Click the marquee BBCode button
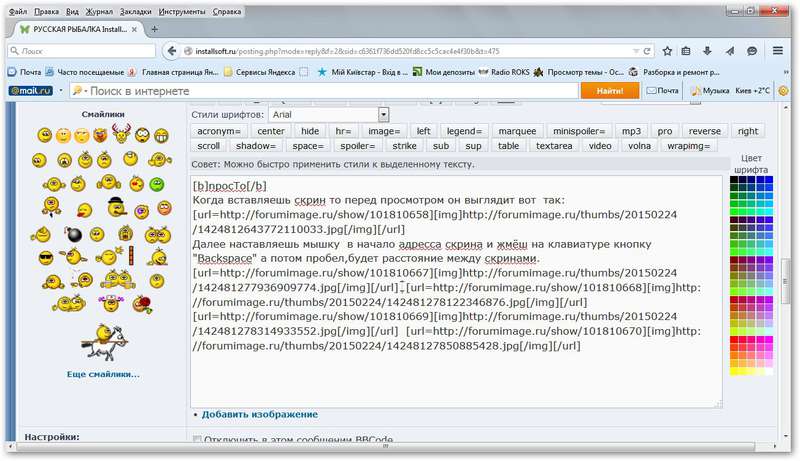The image size is (800, 461). coord(517,131)
